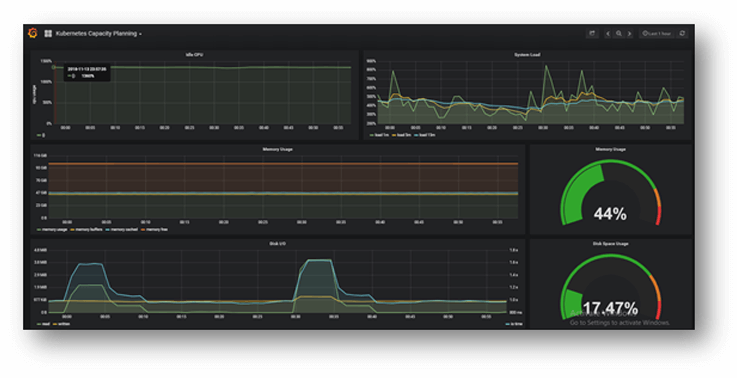This screenshot has width=737, height=378.
Task: Toggle memory cached series in legend
Action: click(121, 229)
